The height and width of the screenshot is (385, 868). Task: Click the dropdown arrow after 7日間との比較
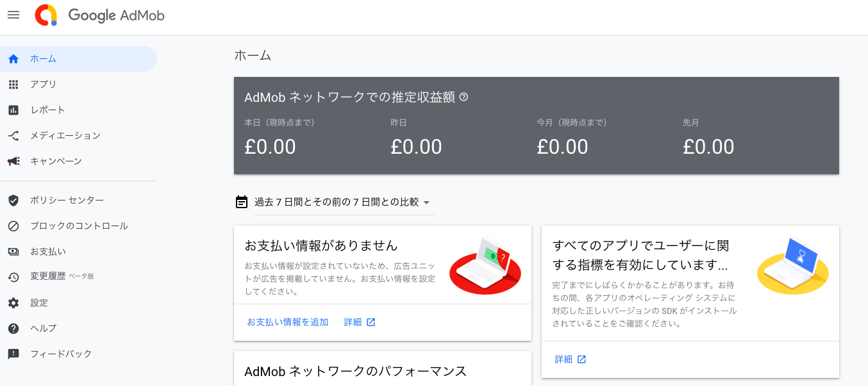pos(426,202)
